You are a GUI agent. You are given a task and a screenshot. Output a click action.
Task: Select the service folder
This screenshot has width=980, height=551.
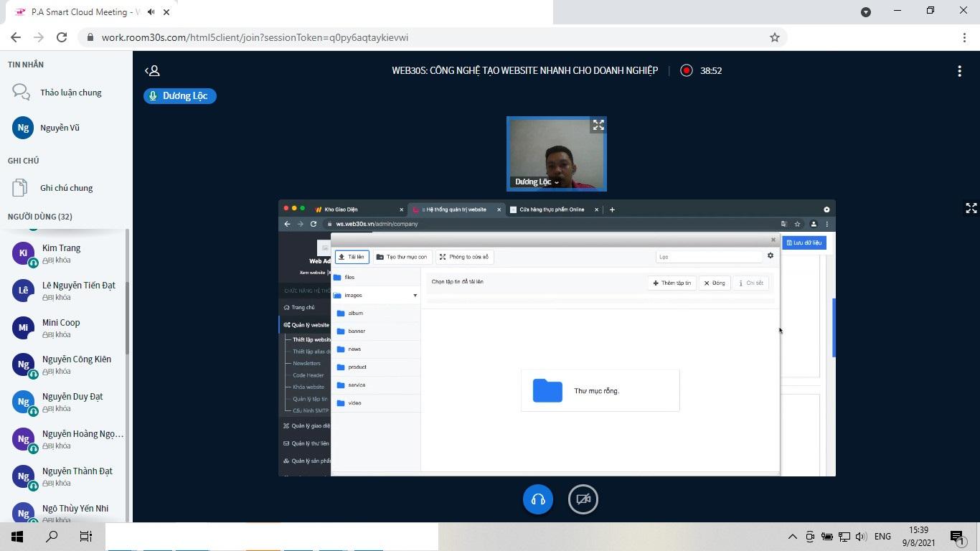(376, 385)
